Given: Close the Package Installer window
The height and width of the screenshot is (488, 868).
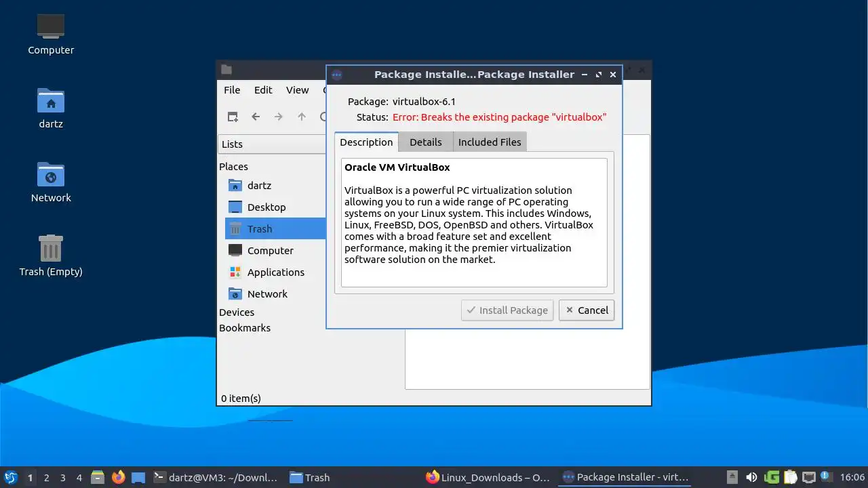Looking at the screenshot, I should coord(613,75).
